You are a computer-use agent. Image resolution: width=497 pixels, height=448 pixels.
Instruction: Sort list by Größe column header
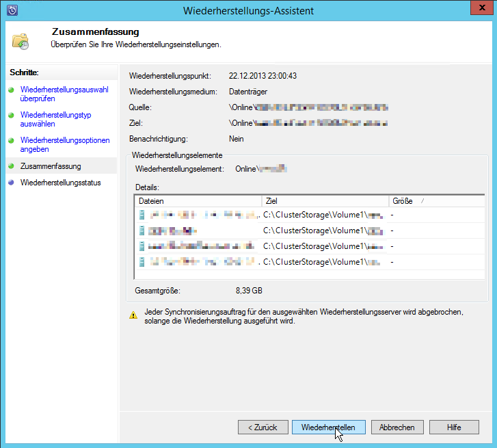[x=434, y=201]
